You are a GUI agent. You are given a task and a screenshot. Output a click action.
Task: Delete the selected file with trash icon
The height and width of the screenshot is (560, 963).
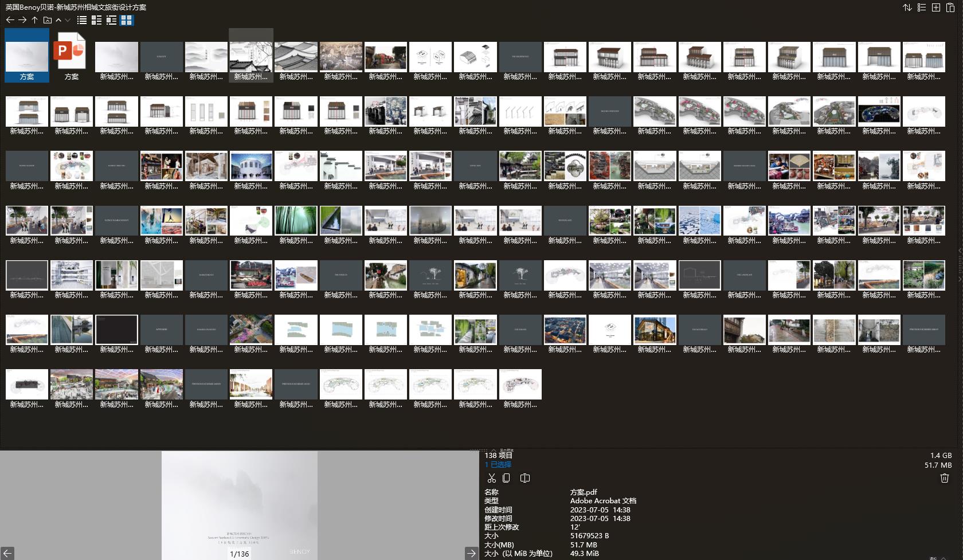[x=945, y=478]
